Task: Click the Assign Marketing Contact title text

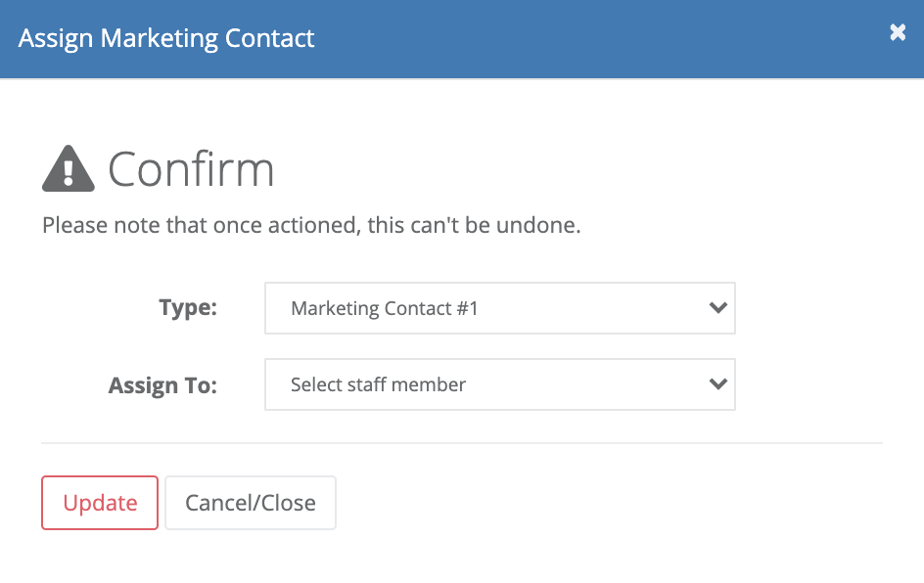Action: point(166,39)
